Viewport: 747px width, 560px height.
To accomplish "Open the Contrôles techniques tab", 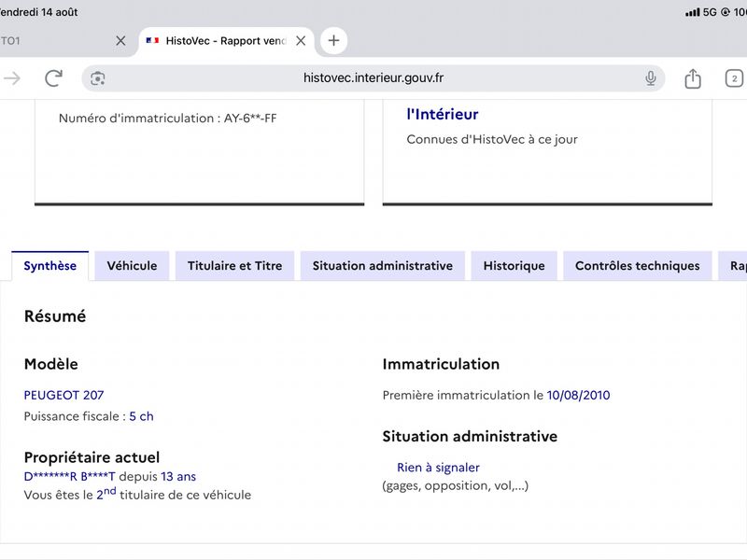I will pyautogui.click(x=638, y=266).
